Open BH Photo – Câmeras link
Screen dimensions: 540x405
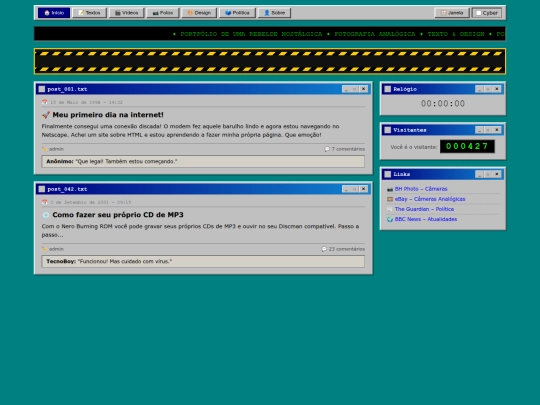point(421,189)
